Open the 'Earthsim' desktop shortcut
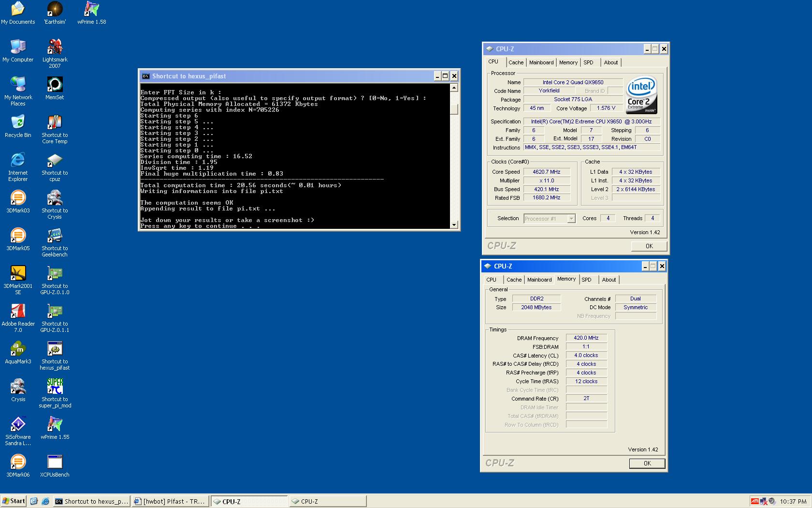The height and width of the screenshot is (508, 812). 55,13
